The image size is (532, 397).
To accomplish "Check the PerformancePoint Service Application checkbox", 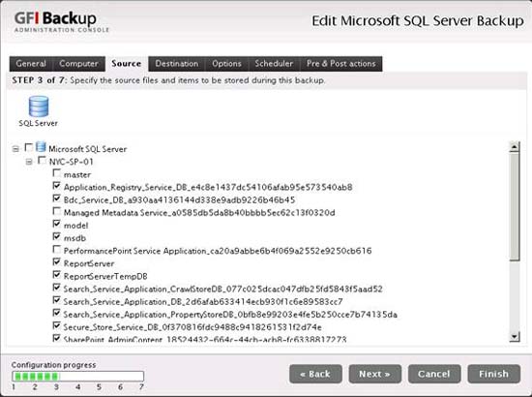I will pyautogui.click(x=57, y=249).
